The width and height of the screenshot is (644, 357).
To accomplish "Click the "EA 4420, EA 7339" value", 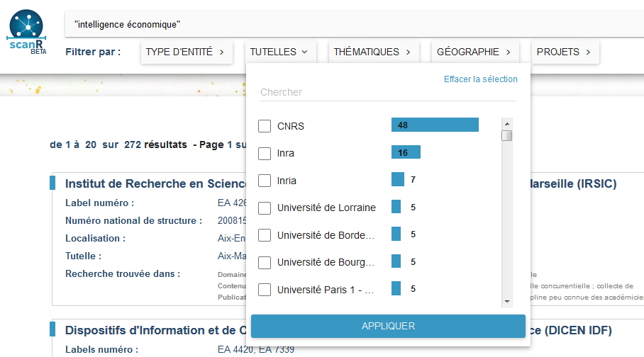I will [x=256, y=350].
